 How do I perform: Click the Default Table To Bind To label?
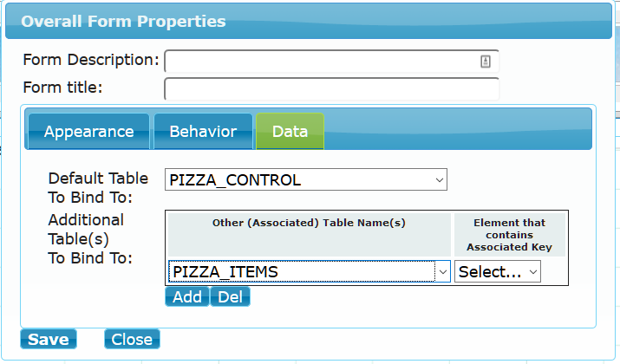tap(98, 188)
